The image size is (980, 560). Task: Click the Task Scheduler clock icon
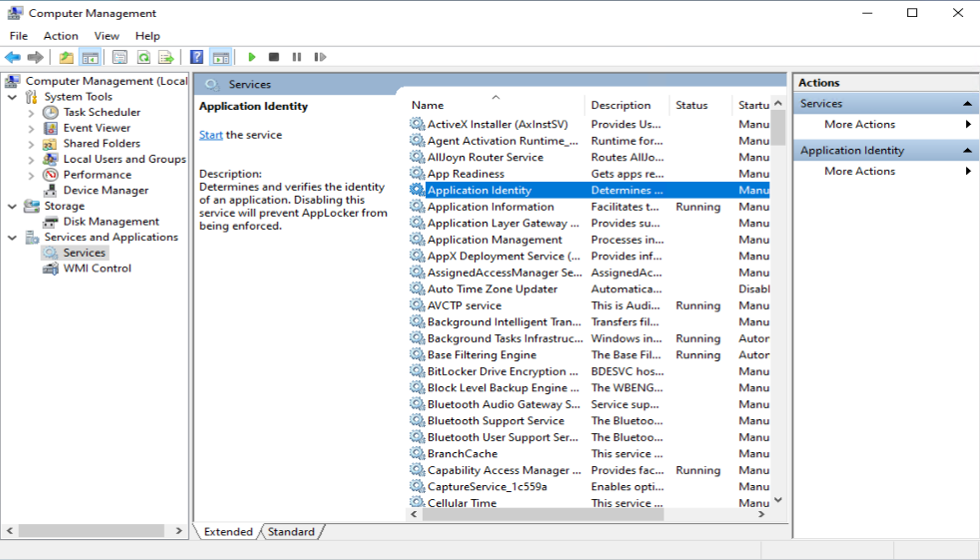[51, 113]
